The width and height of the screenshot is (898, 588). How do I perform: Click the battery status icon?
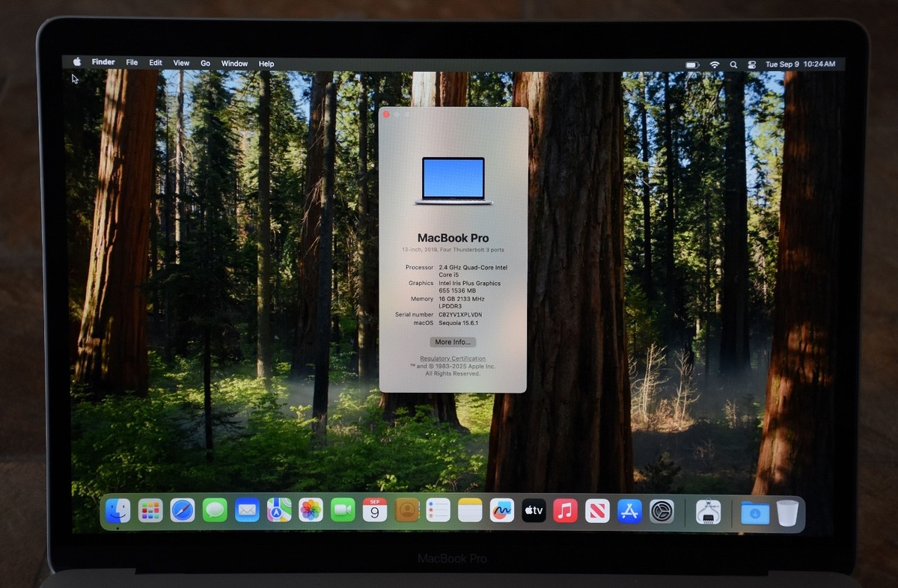click(692, 64)
